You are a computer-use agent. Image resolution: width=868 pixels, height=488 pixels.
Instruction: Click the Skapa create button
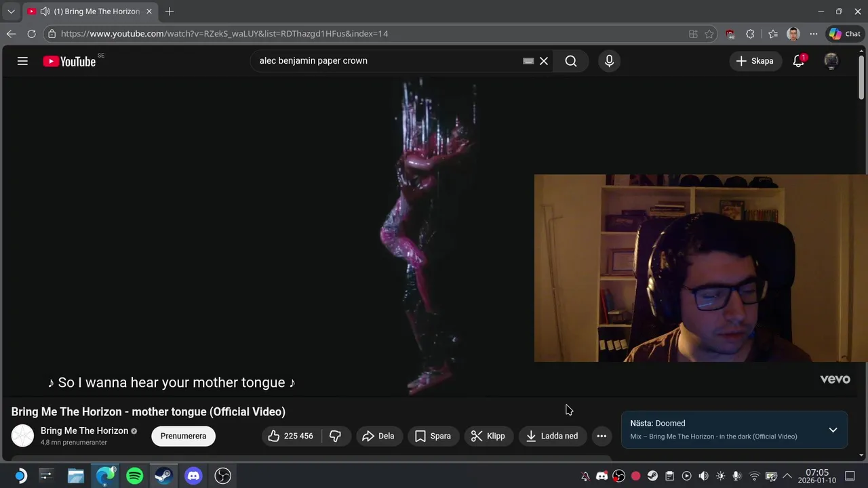(x=755, y=61)
